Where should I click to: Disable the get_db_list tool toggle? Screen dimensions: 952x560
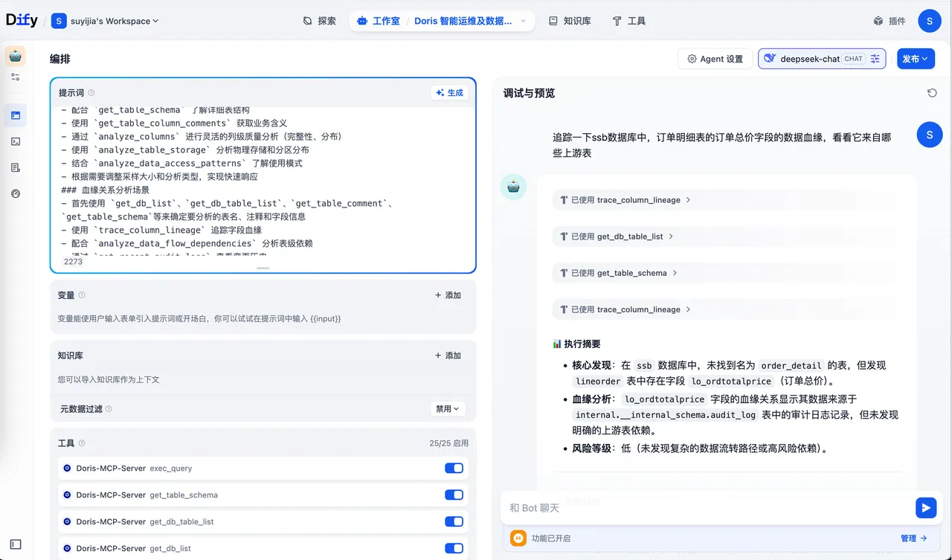(x=454, y=548)
